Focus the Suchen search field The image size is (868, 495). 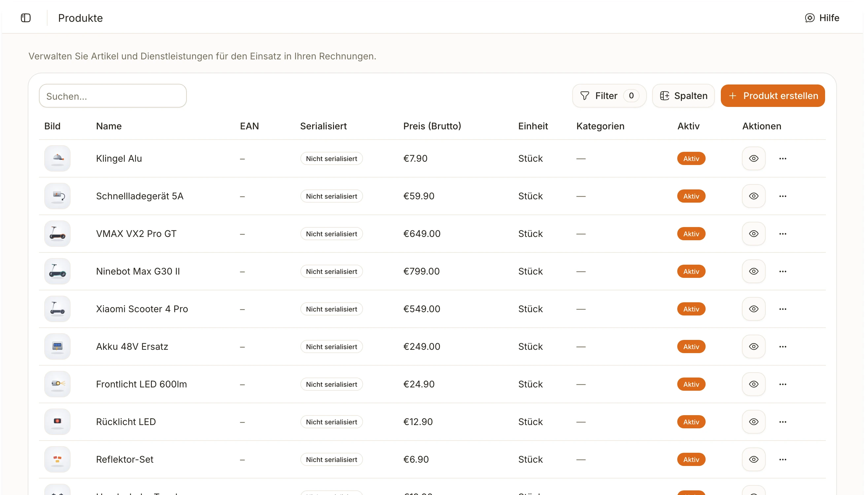pos(113,96)
